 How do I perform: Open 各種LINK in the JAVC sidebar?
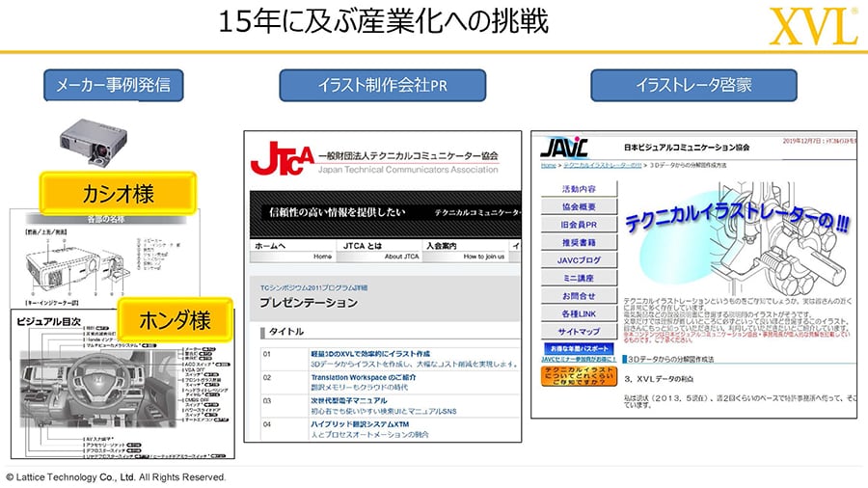pos(579,313)
